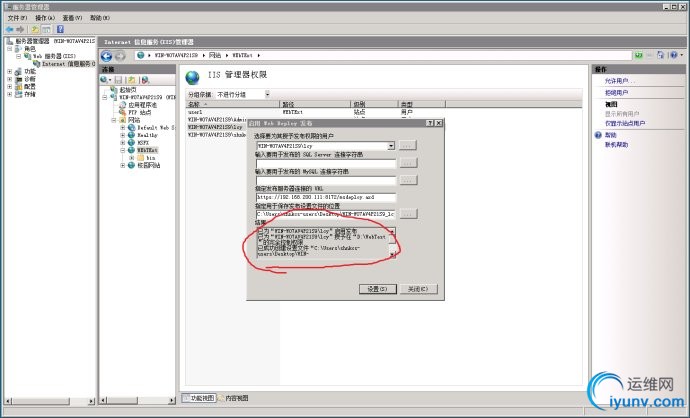This screenshot has width=690, height=418.
Task: Toggle the show/hide console tree toolbar icon
Action: pyautogui.click(x=46, y=29)
